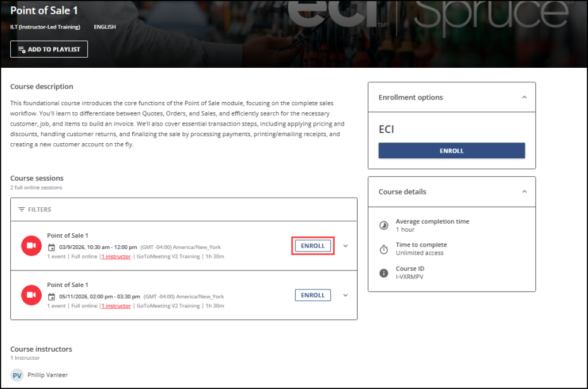Click the calendar icon beside 05/11/2026 date
Image resolution: width=588 pixels, height=389 pixels.
point(53,297)
